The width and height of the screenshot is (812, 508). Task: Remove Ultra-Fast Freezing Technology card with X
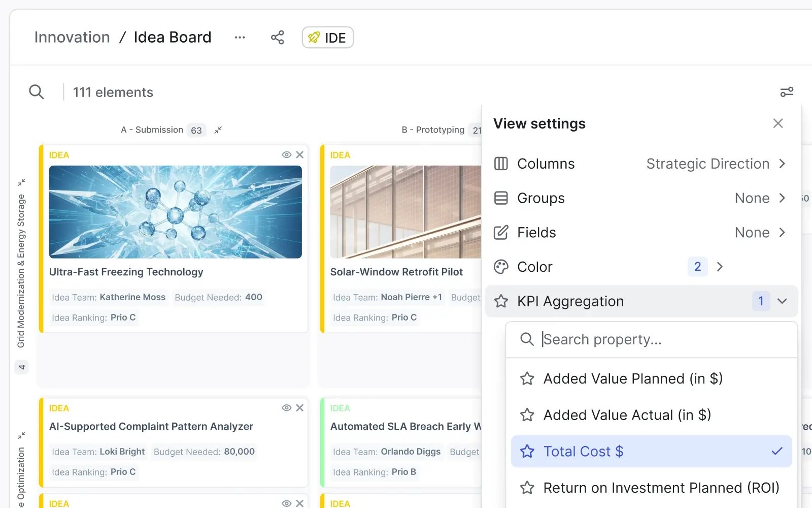coord(300,154)
